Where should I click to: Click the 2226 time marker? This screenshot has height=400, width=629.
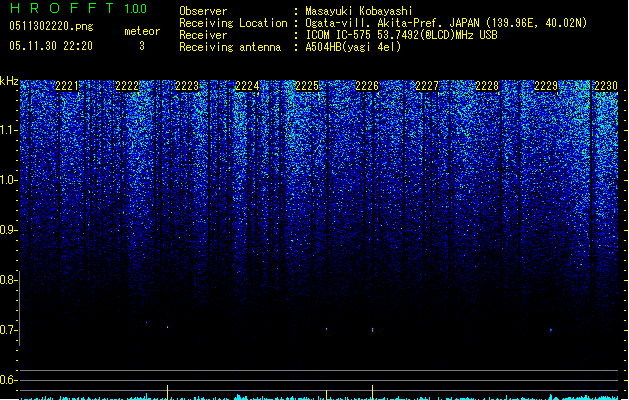coord(367,86)
